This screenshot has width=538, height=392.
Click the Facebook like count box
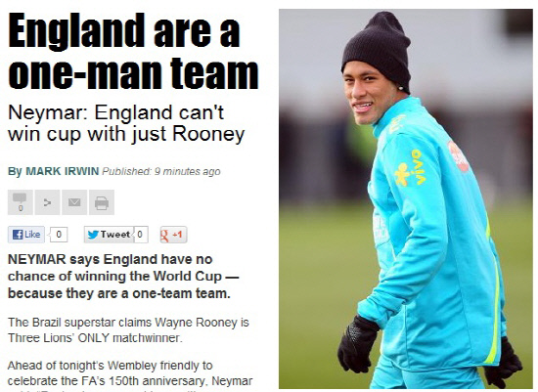coord(59,235)
